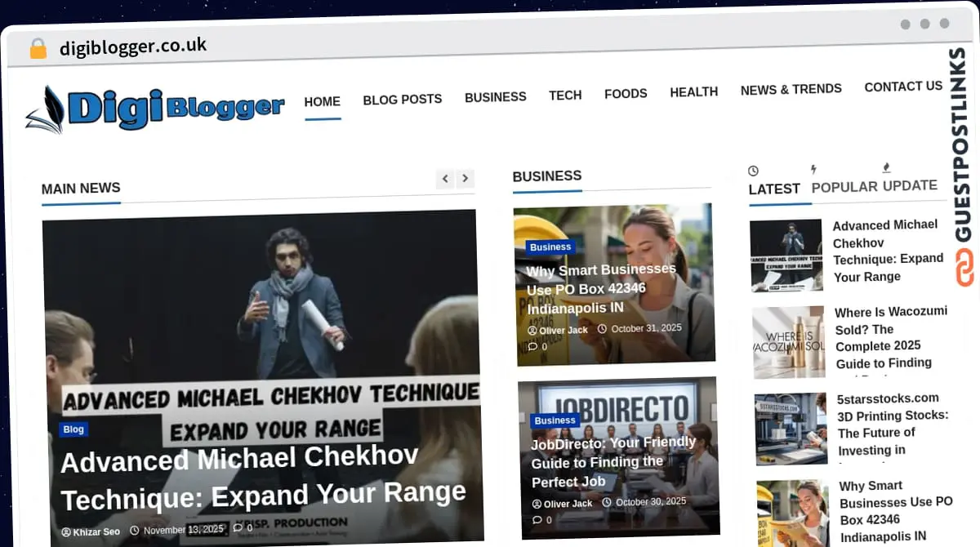Image resolution: width=980 pixels, height=547 pixels.
Task: Switch to the LATEST tab
Action: [x=774, y=189]
